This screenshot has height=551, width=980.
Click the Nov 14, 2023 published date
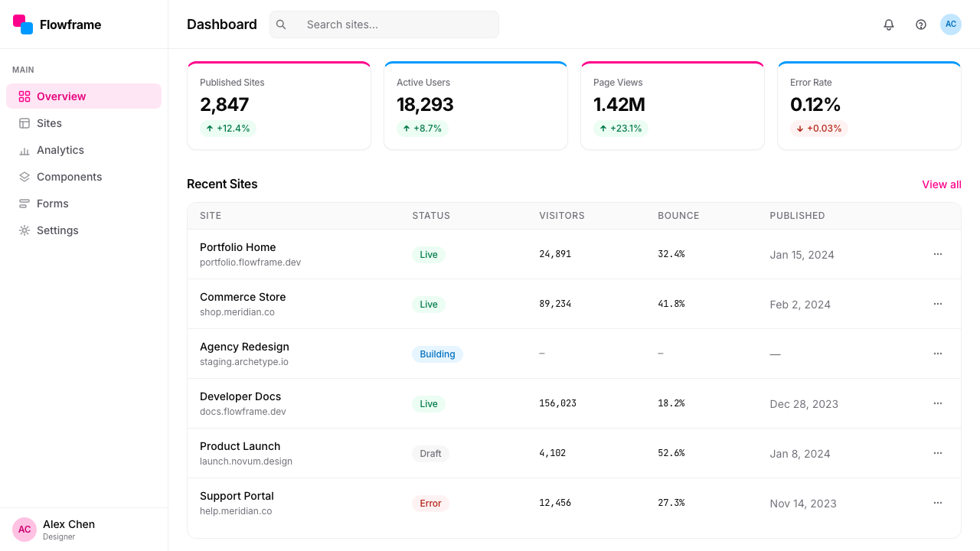[803, 504]
